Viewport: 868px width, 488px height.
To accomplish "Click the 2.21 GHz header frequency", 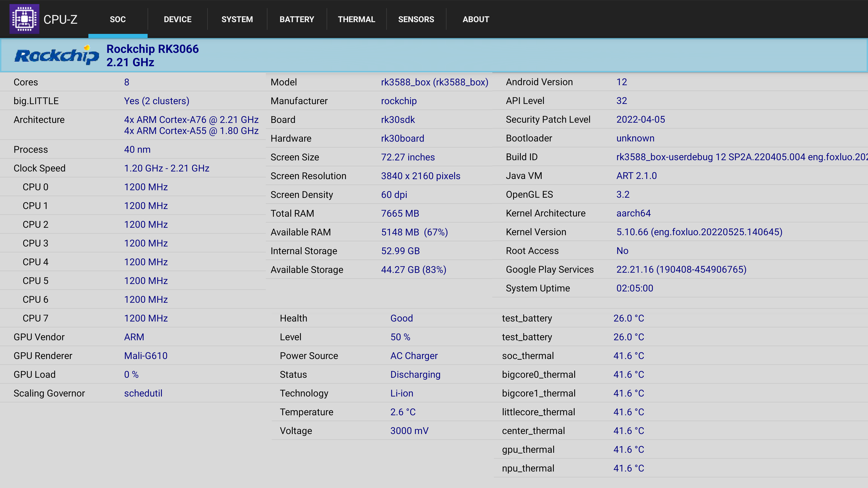I will tap(130, 62).
